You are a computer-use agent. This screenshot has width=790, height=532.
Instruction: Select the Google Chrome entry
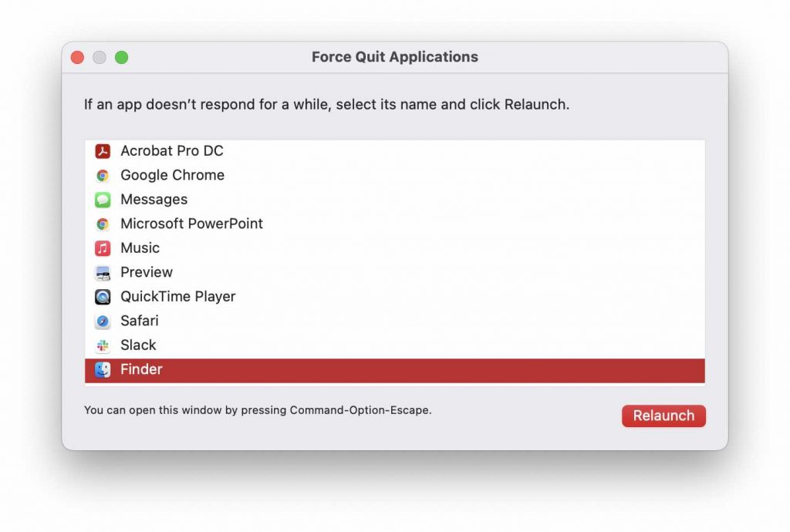[x=394, y=175]
